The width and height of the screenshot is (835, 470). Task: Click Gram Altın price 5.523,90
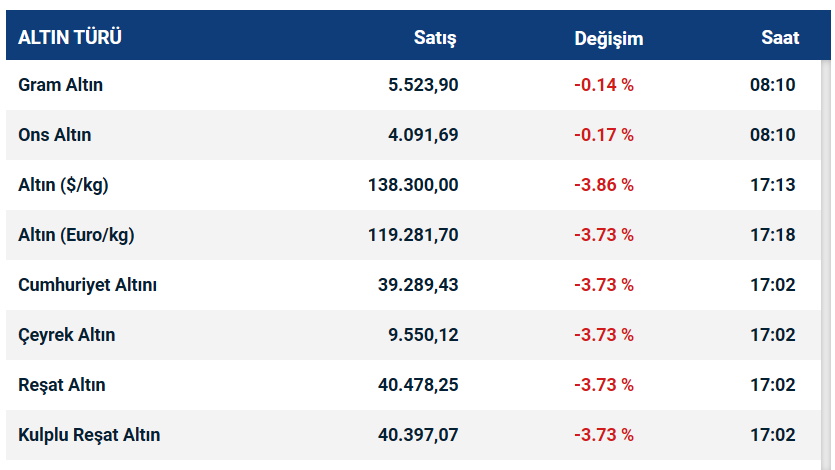point(423,85)
